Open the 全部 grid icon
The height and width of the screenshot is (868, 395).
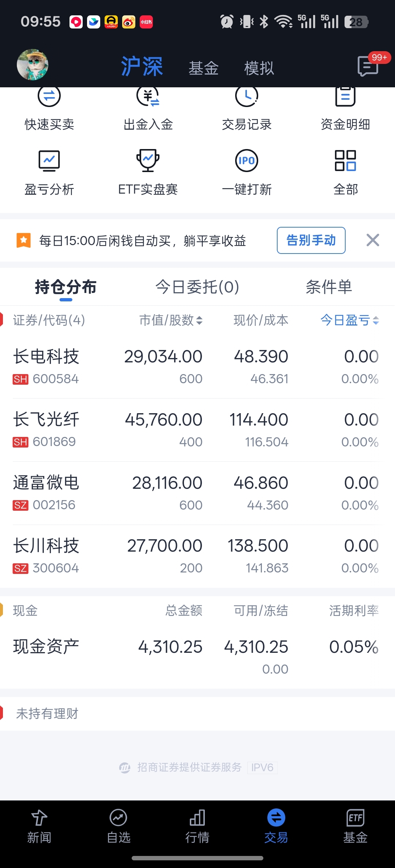pyautogui.click(x=345, y=161)
